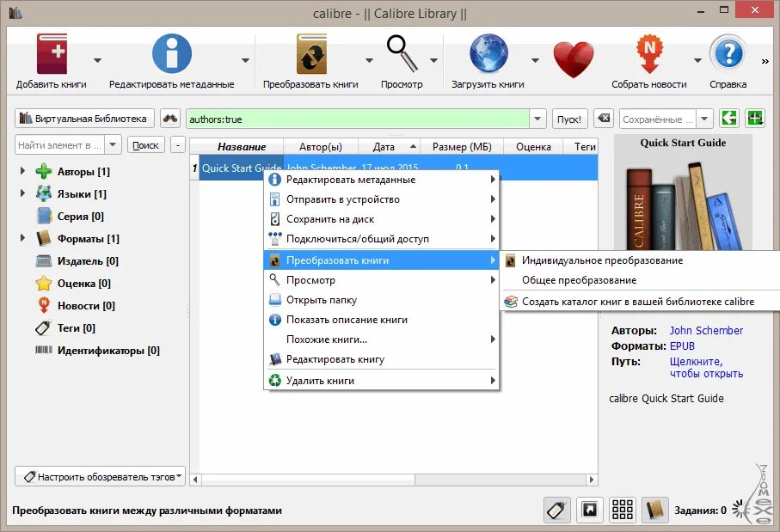Click the Rating star icon
Screen dimensions: 780x532
[44, 283]
